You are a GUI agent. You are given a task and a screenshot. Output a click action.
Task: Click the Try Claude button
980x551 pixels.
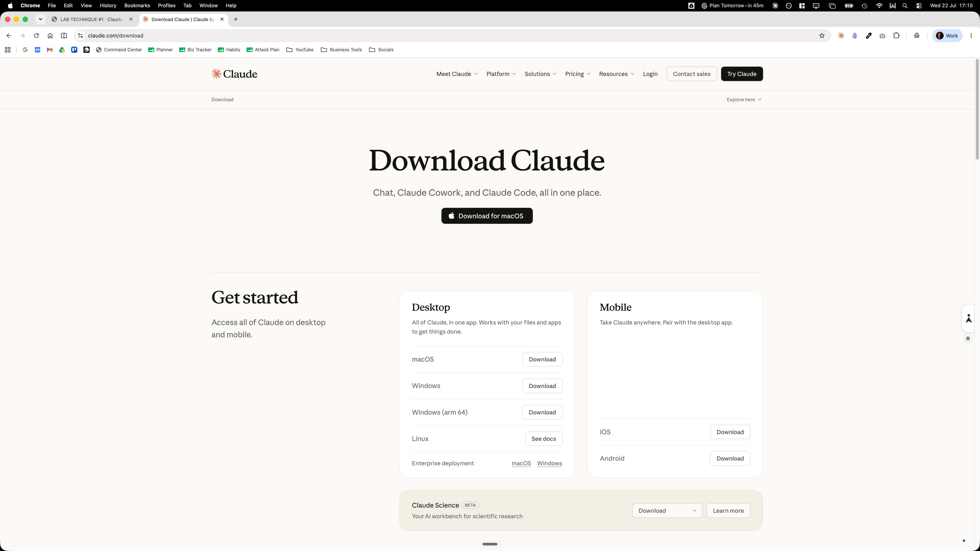tap(742, 74)
